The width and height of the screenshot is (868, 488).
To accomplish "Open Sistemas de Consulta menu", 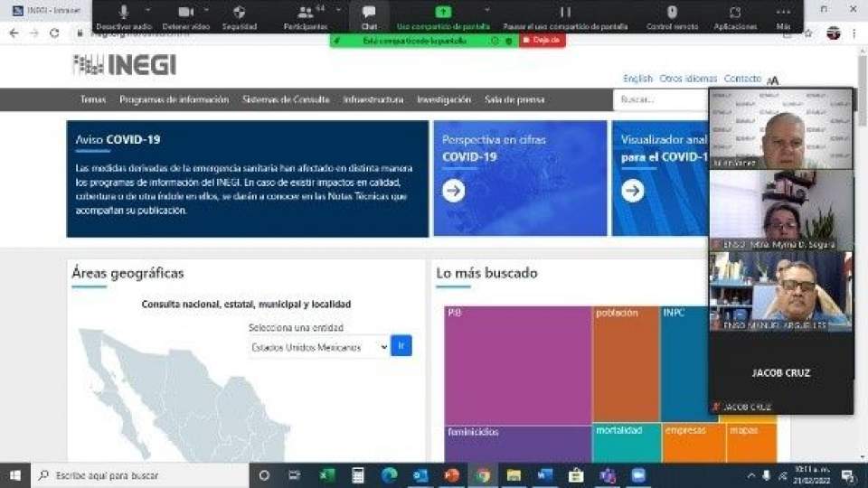I will [x=286, y=99].
